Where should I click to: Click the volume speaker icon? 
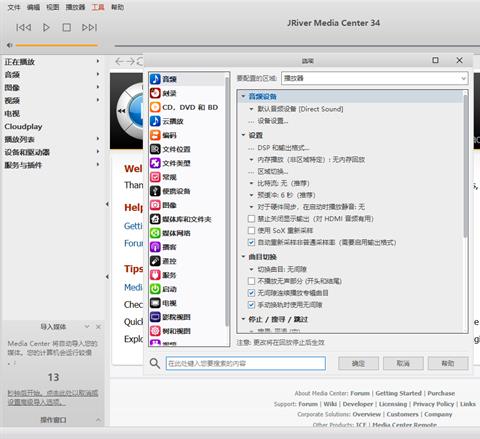[x=9, y=45]
